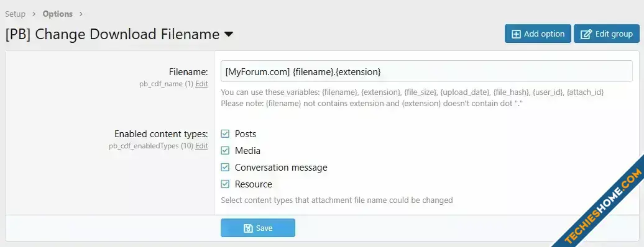Open the group title dropdown arrow
The image size is (644, 247).
(229, 34)
